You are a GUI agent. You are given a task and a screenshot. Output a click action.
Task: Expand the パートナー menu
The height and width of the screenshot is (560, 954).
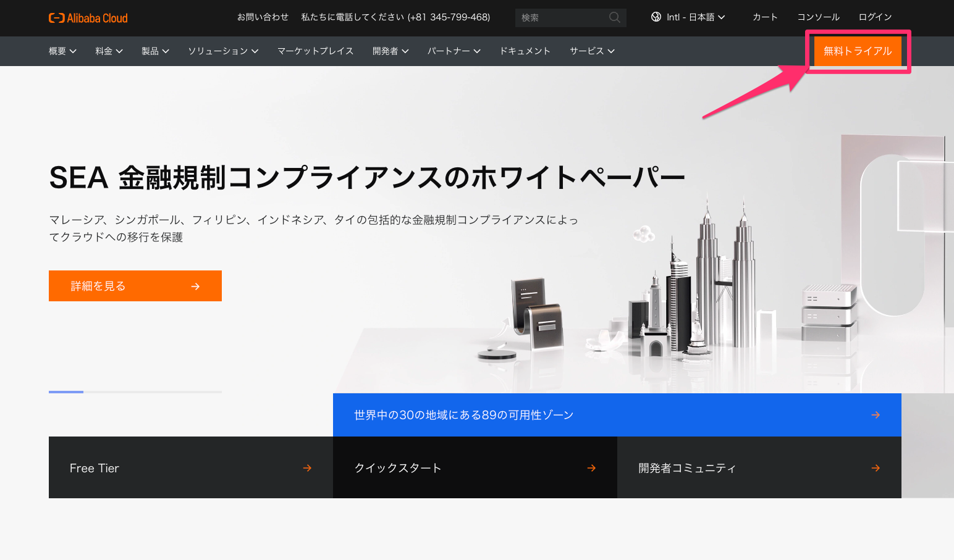click(x=454, y=51)
